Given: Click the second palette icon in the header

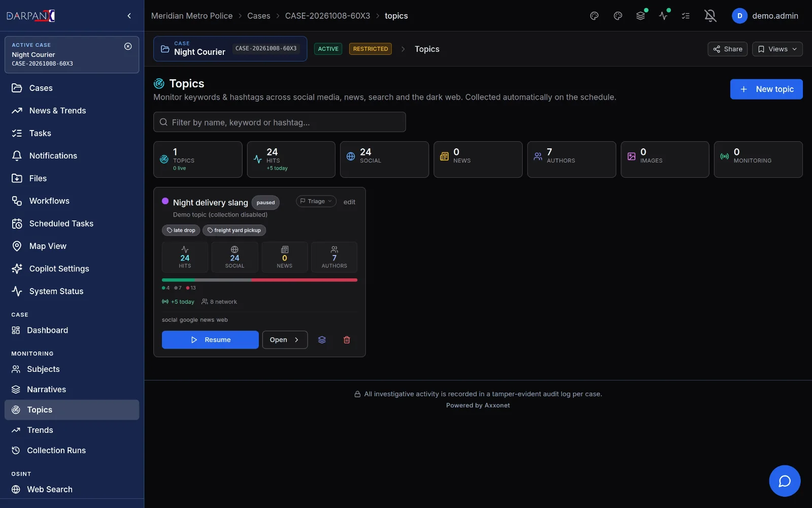Looking at the screenshot, I should tap(618, 16).
